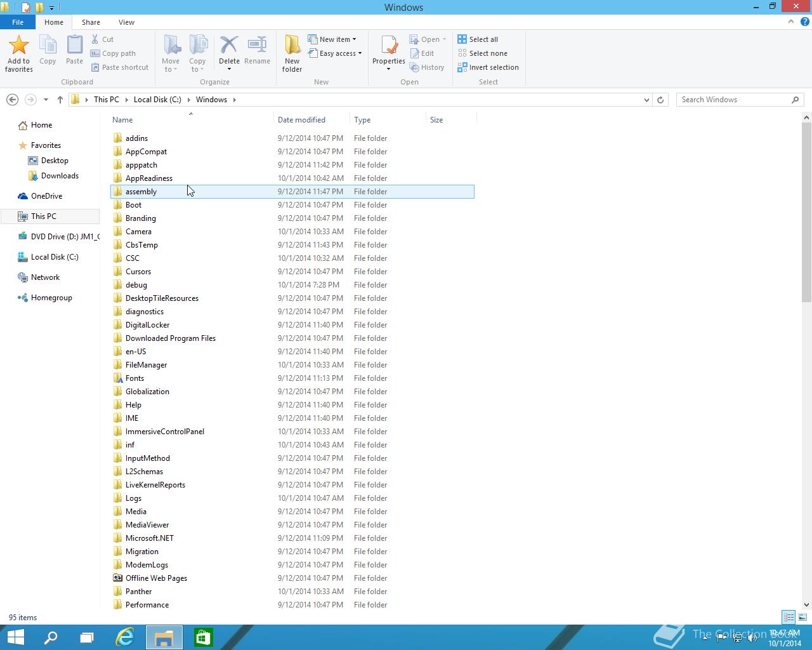Open Task View on taskbar
Image resolution: width=812 pixels, height=650 pixels.
pyautogui.click(x=87, y=637)
